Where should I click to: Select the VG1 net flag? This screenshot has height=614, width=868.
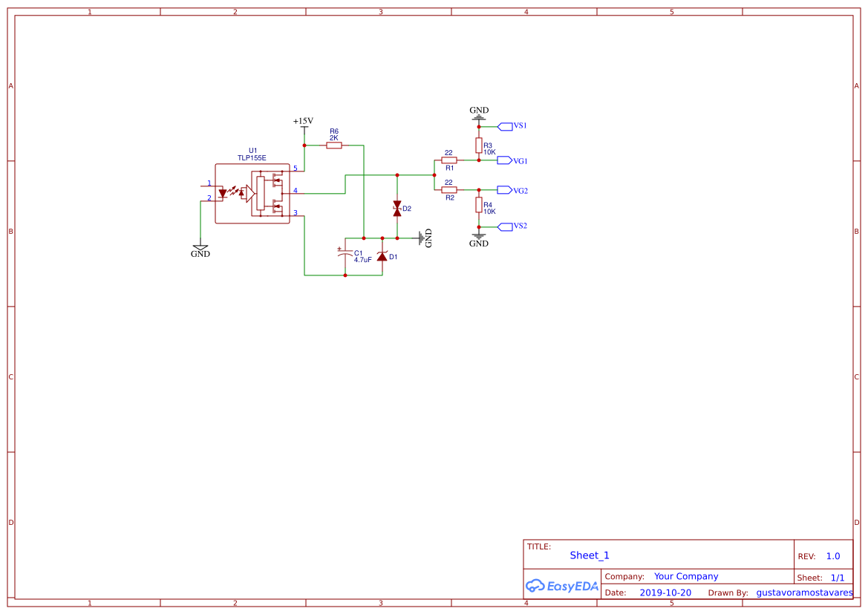pyautogui.click(x=509, y=160)
